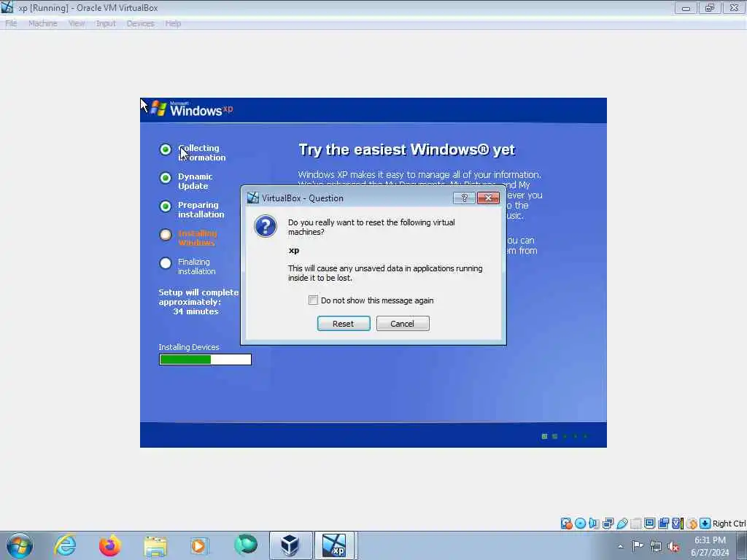Click the shared folders status icon
The height and width of the screenshot is (560, 747).
point(635,524)
